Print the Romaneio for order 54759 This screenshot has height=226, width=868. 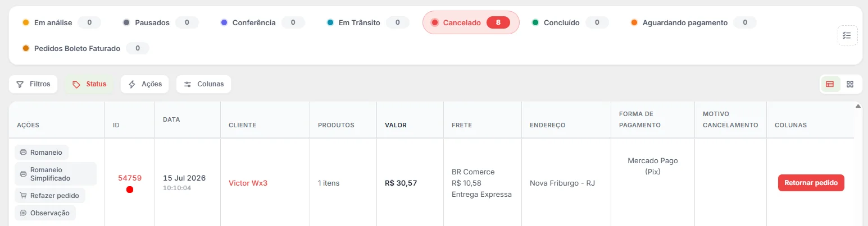[x=42, y=152]
